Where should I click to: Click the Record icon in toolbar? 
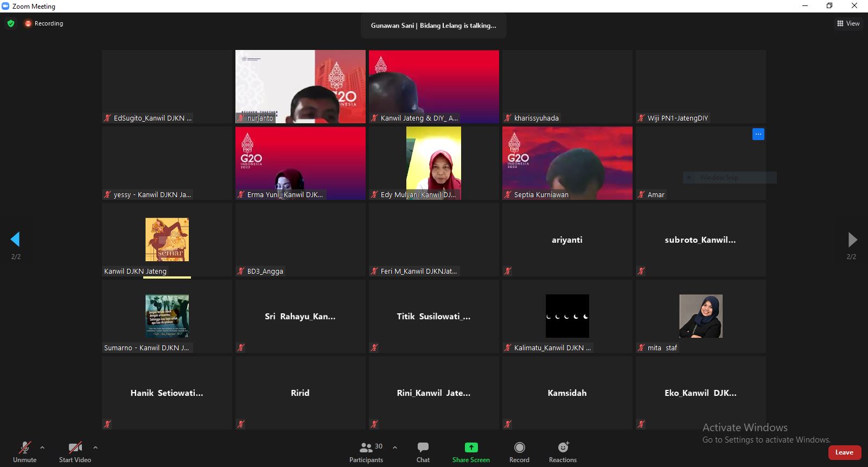(x=519, y=447)
